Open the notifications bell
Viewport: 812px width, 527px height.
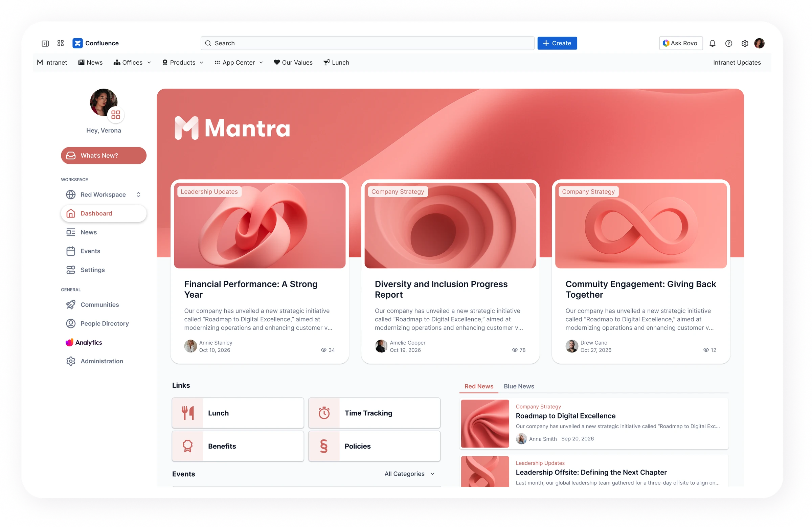713,43
